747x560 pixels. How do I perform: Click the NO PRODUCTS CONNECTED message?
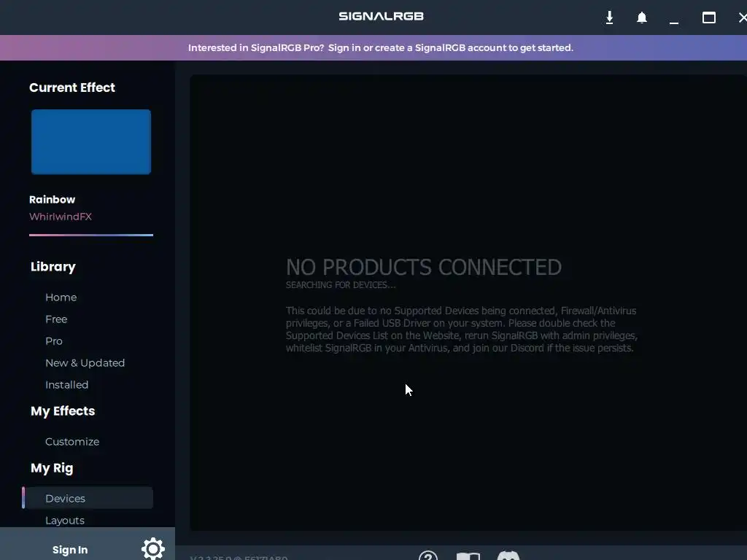[424, 267]
